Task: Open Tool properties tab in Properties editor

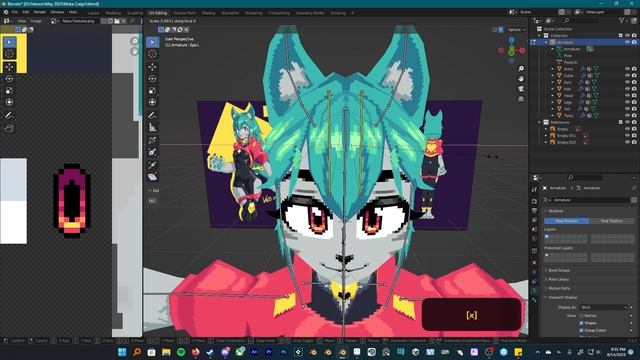Action: tap(534, 189)
